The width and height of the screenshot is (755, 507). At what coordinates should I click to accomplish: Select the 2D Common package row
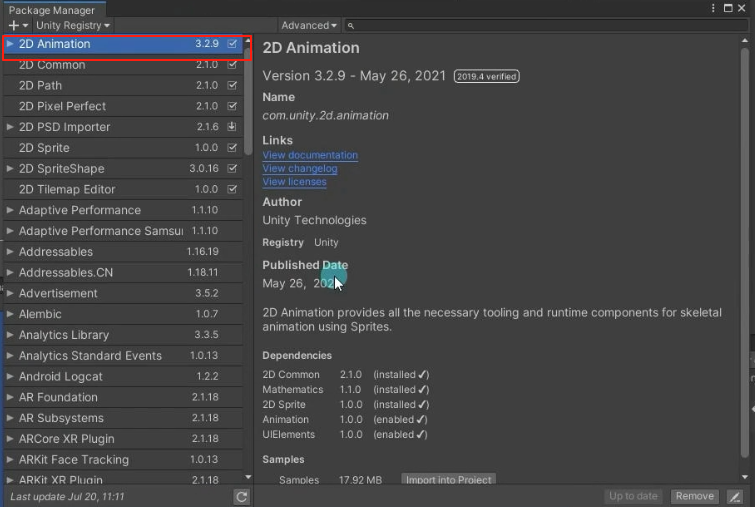pyautogui.click(x=123, y=65)
